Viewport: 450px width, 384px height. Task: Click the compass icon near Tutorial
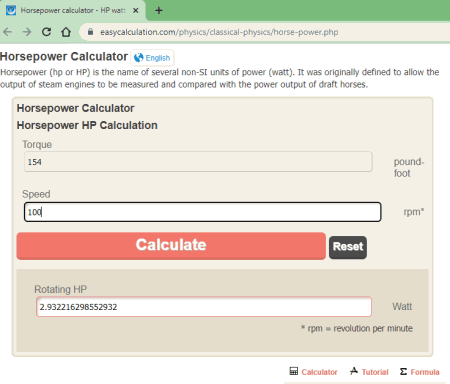coord(354,371)
